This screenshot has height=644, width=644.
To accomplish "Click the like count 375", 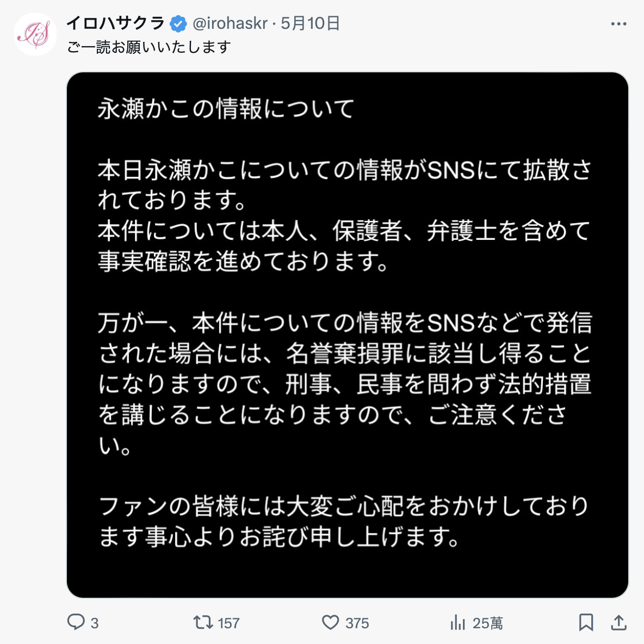I will click(x=357, y=623).
